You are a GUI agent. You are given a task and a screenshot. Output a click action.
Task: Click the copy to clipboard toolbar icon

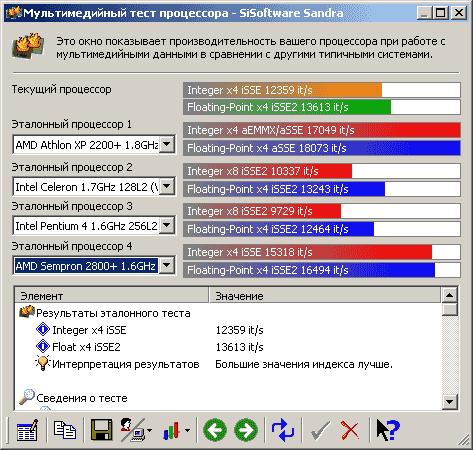tap(65, 430)
